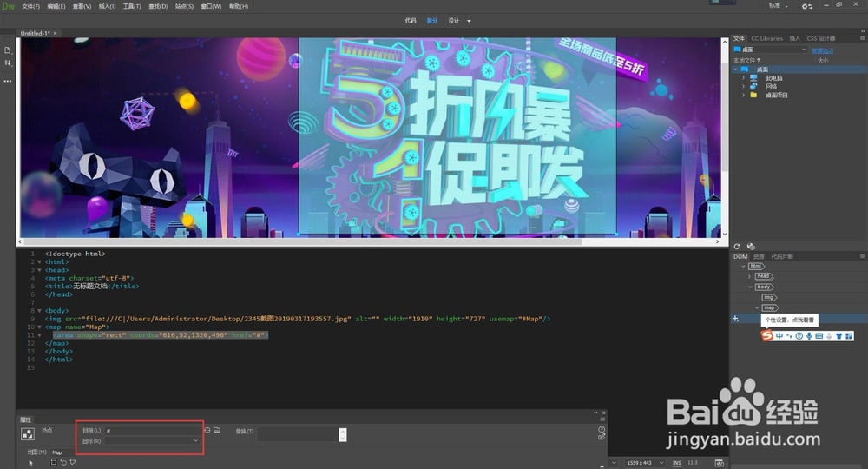Screen dimensions: 868x469
Task: Click the Sogou input S logo
Action: tap(767, 335)
